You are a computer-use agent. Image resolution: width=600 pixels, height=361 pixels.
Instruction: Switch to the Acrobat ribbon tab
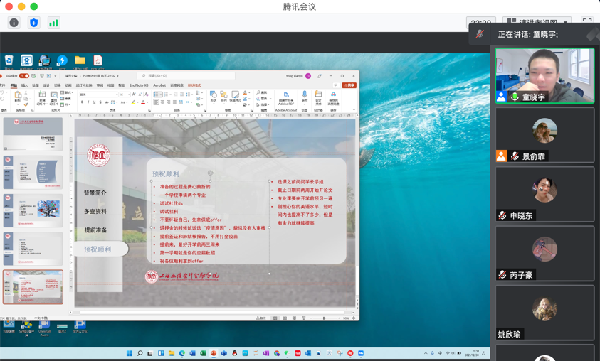160,85
